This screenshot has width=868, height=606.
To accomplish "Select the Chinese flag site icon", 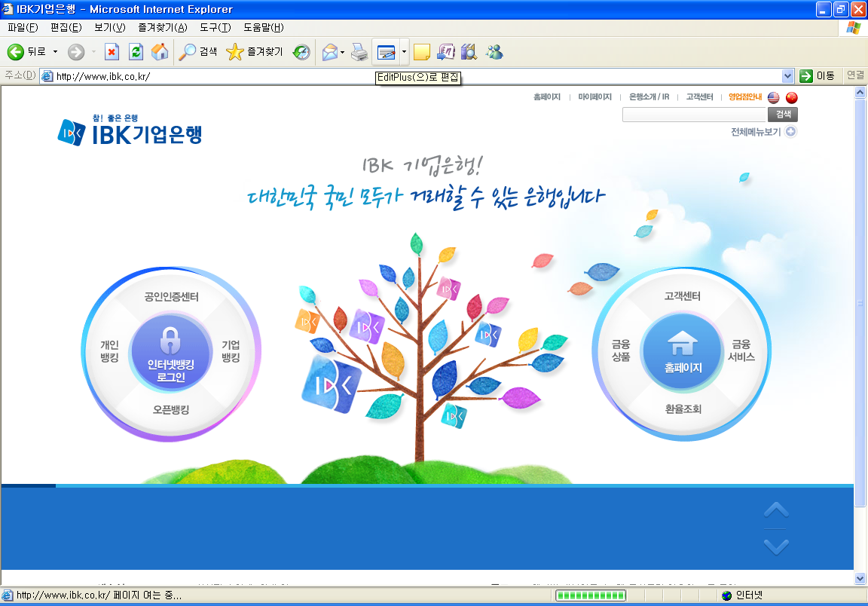I will pyautogui.click(x=792, y=97).
